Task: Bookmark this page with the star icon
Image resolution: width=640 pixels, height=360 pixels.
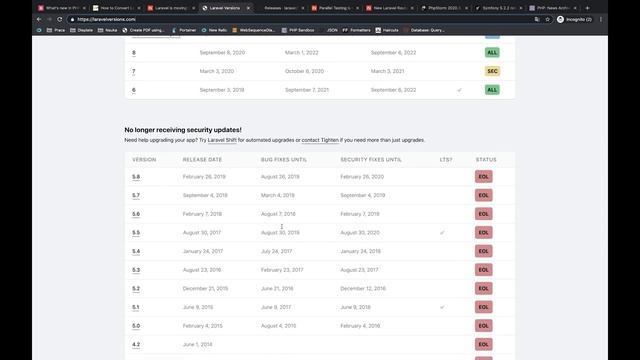Action: point(547,19)
